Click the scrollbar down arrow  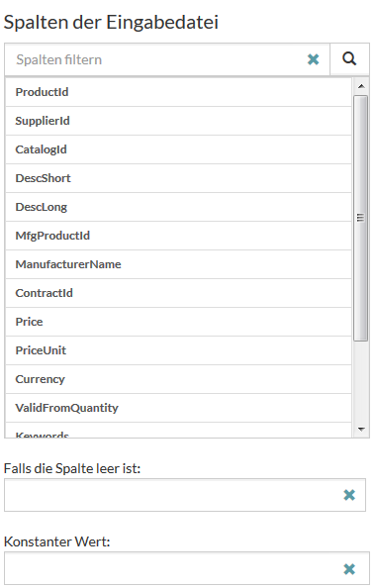361,429
